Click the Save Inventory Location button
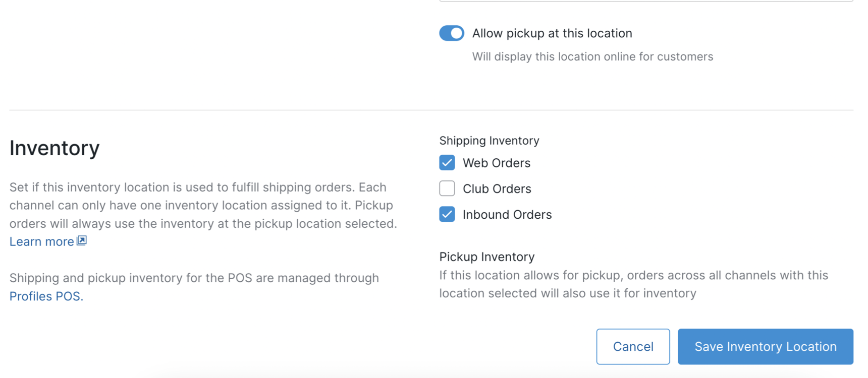868x378 pixels. click(765, 346)
